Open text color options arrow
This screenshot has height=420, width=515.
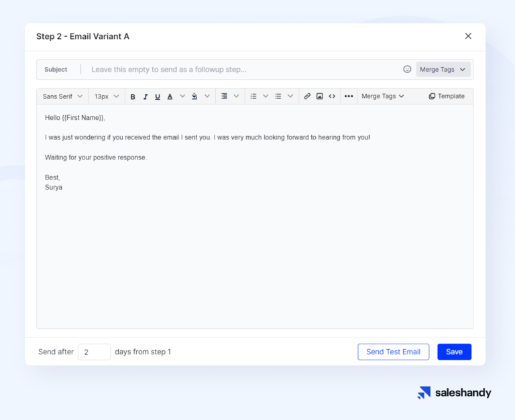tap(182, 96)
